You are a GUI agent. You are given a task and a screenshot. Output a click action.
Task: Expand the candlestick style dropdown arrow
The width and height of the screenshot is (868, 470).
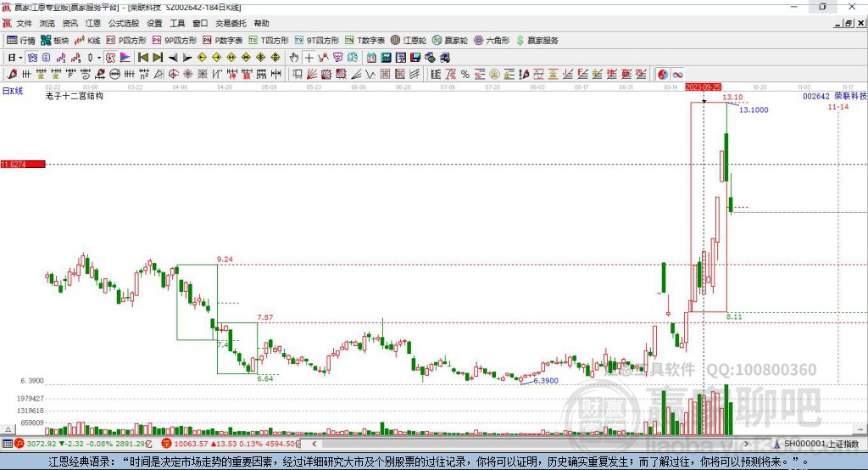click(x=99, y=58)
